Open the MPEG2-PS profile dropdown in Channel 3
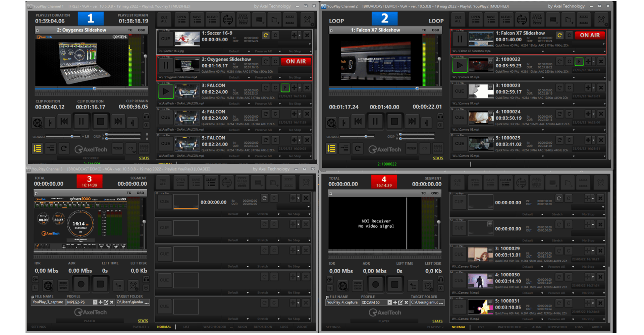 [95, 302]
